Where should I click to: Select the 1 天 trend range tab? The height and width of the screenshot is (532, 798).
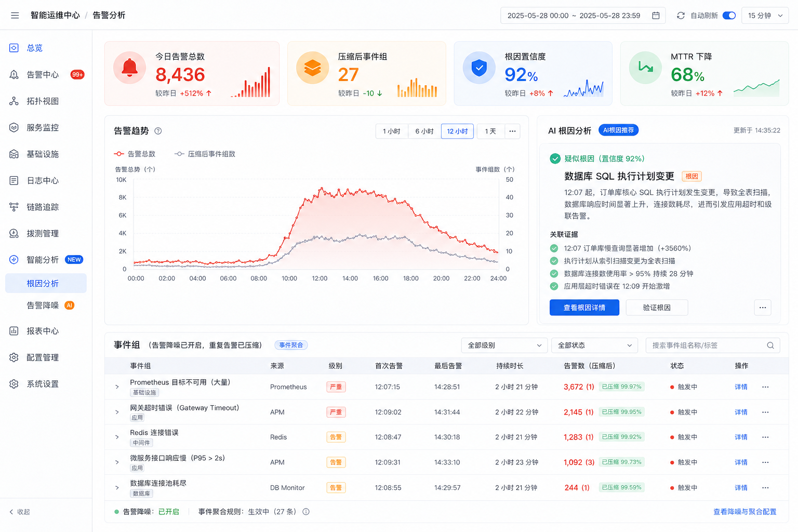(490, 131)
